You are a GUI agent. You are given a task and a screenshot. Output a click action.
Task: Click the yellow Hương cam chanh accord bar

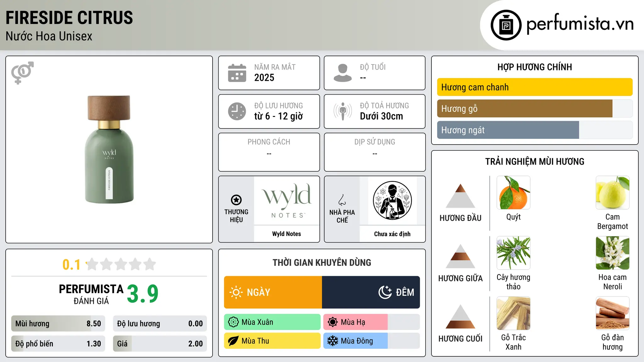click(535, 87)
